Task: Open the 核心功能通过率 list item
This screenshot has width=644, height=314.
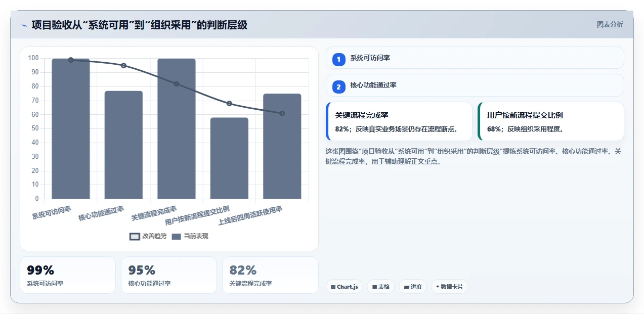Action: click(x=475, y=85)
